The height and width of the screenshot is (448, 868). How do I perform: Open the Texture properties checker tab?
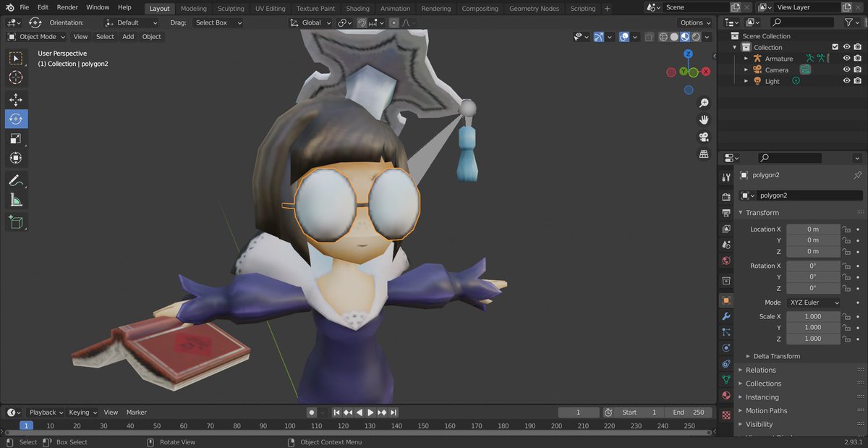tap(726, 415)
